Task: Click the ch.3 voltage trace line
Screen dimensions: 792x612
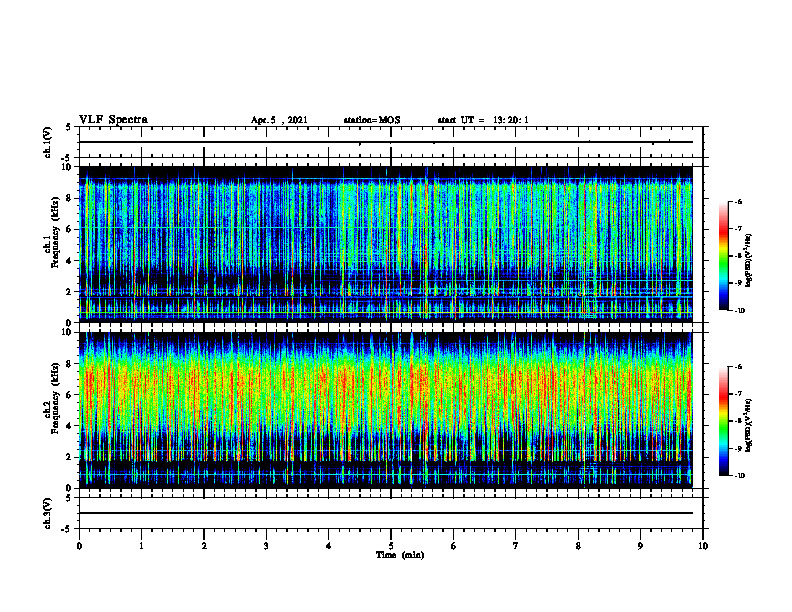Action: point(386,513)
